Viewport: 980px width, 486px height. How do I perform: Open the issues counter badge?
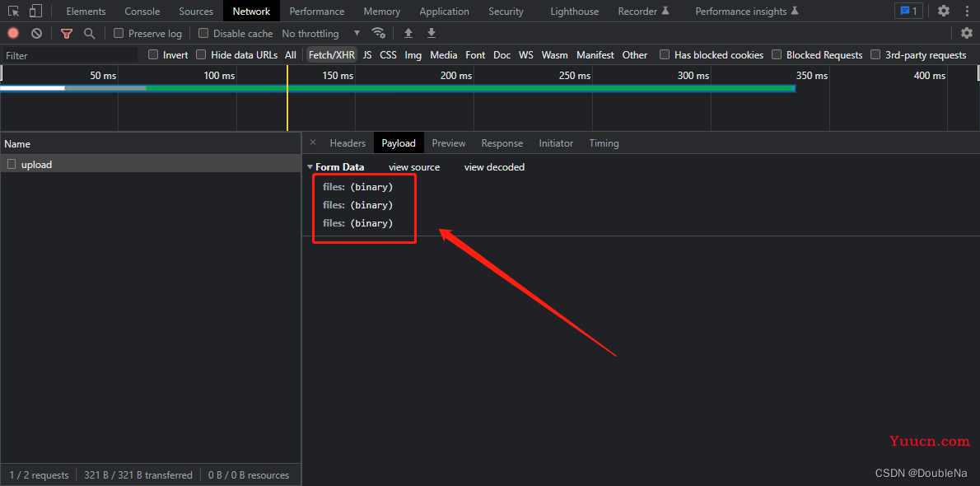(x=908, y=11)
